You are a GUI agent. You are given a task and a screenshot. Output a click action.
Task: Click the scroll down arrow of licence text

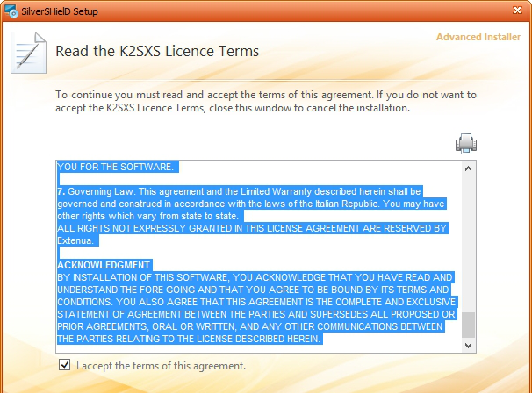tap(468, 345)
